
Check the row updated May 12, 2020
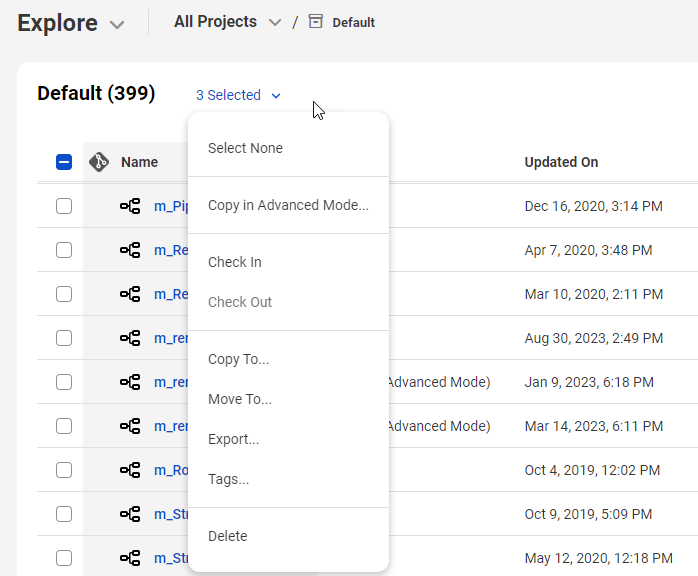point(64,558)
